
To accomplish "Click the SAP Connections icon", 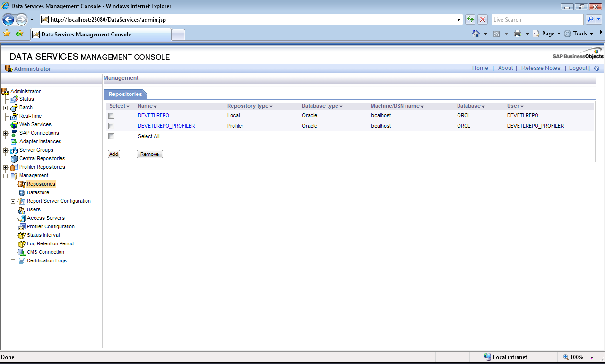I will 14,133.
